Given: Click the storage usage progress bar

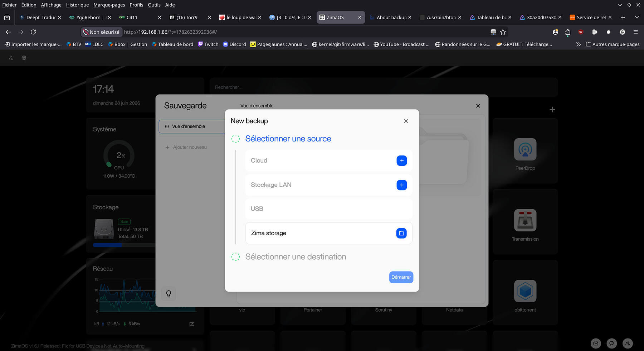Looking at the screenshot, I should point(124,245).
